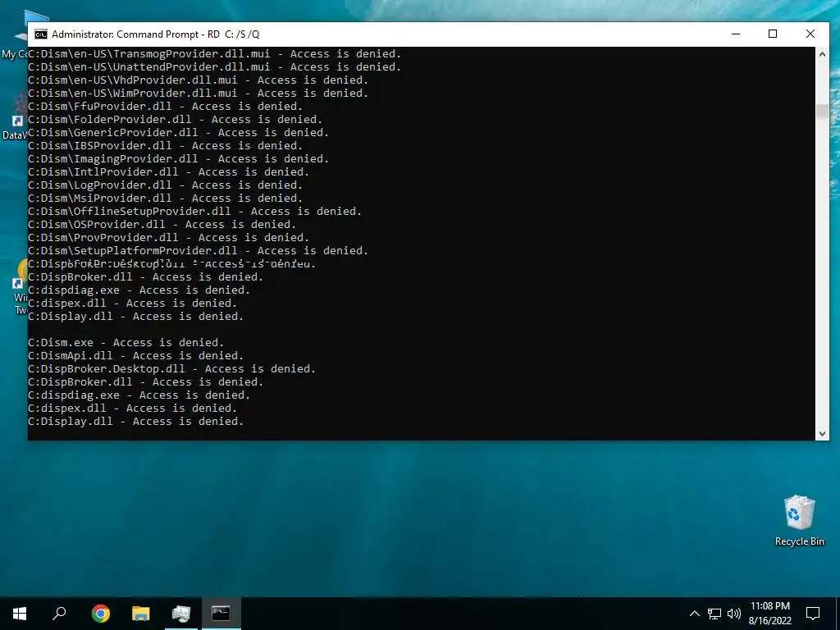
Task: Select the Recycle Bin desktop icon
Action: [x=799, y=521]
